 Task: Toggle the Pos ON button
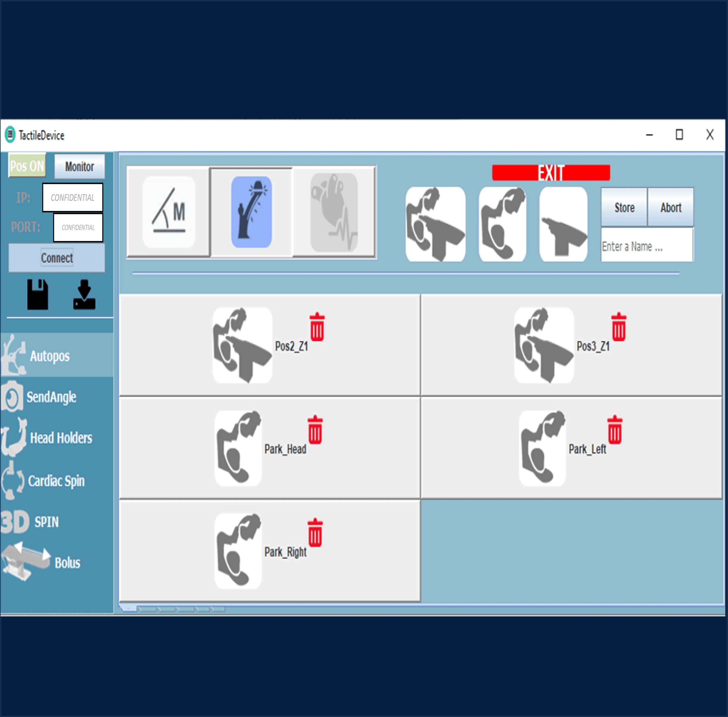[x=27, y=166]
